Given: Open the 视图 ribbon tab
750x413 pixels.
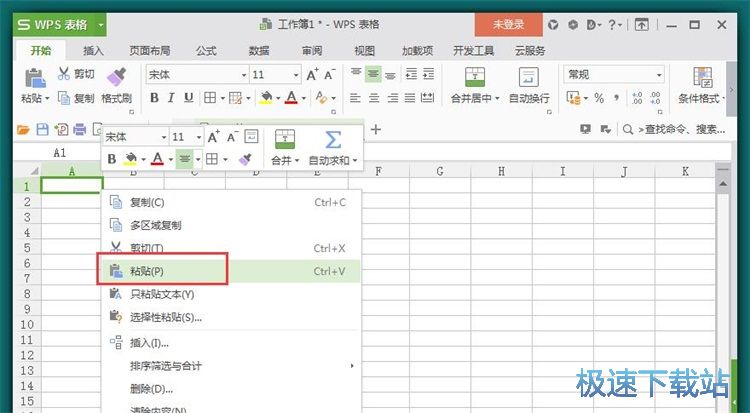Looking at the screenshot, I should (x=364, y=51).
